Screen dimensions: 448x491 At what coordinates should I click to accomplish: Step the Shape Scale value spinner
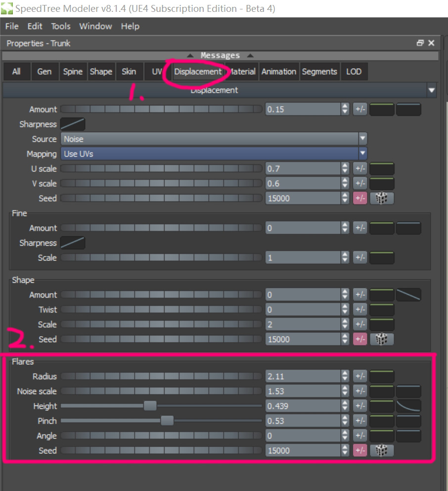click(345, 324)
